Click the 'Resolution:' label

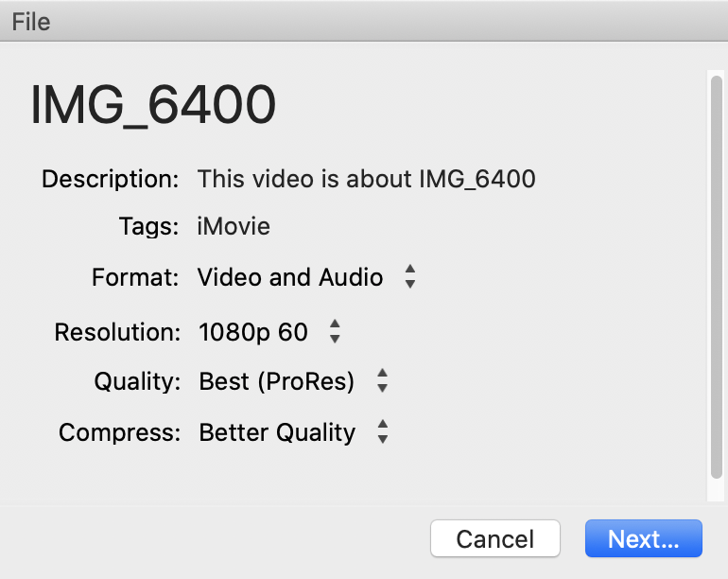pos(116,332)
